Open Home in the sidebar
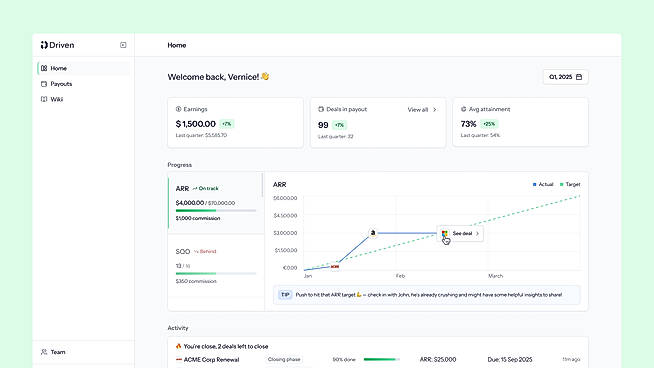This screenshot has height=368, width=654. pos(83,68)
